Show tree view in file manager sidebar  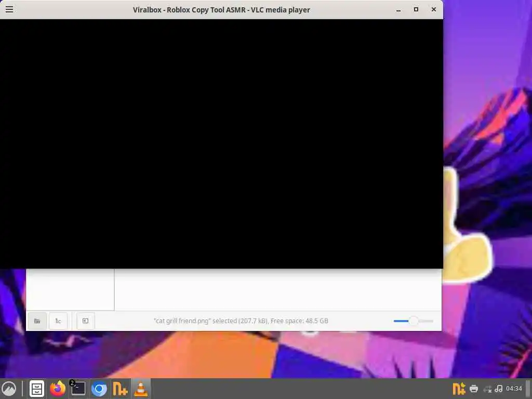click(58, 321)
